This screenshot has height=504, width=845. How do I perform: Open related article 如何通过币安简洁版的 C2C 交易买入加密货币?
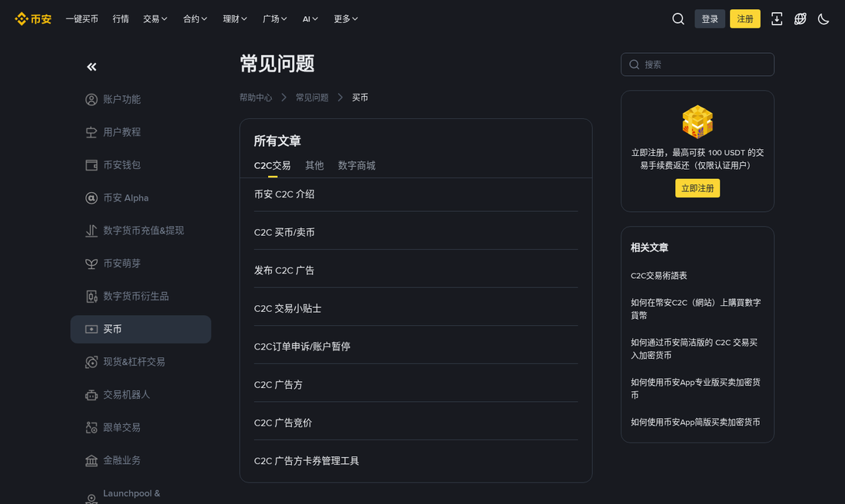click(x=694, y=349)
